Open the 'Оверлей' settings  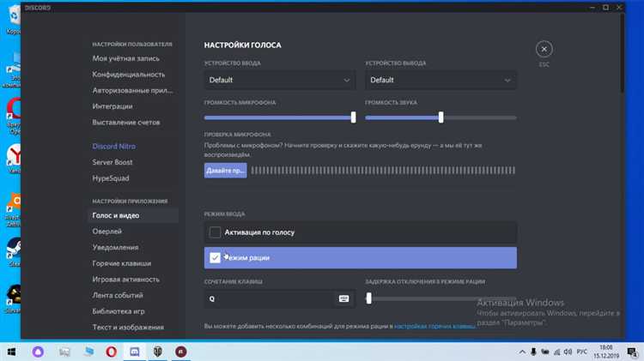tap(106, 232)
